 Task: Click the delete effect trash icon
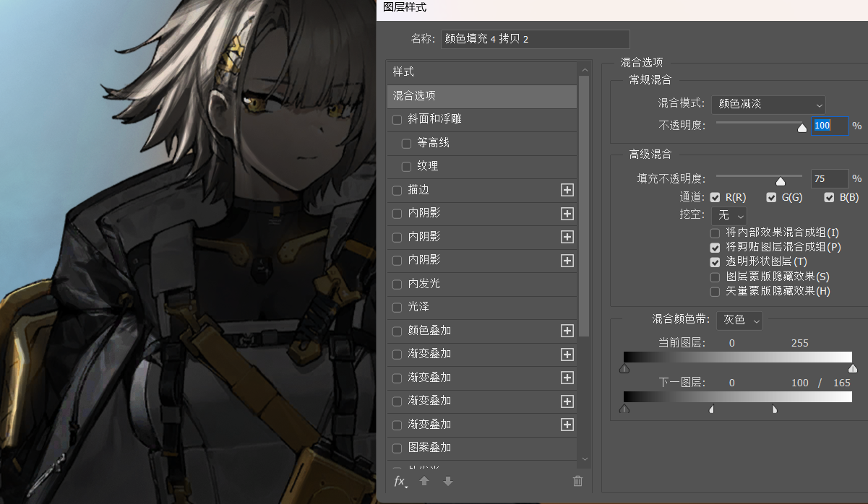pos(577,481)
